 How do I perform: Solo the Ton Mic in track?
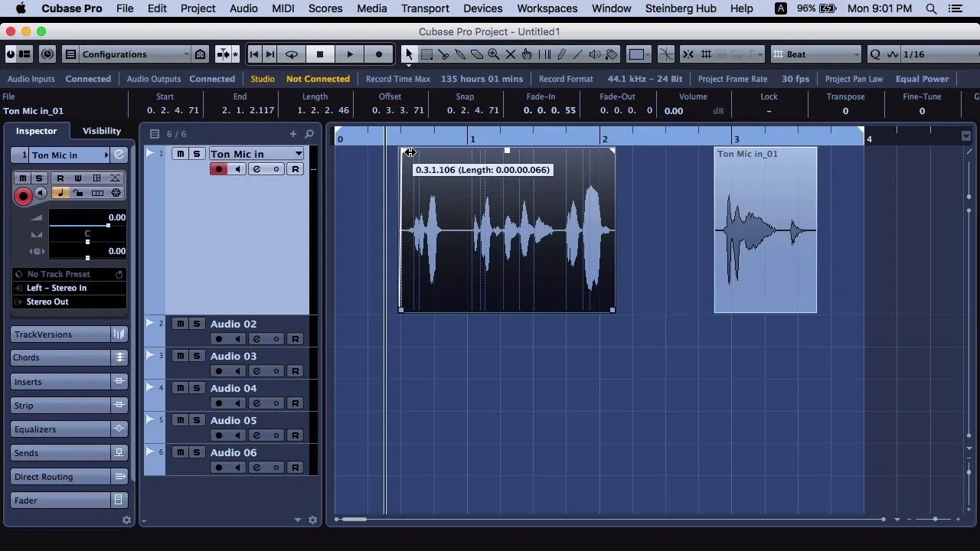(196, 154)
